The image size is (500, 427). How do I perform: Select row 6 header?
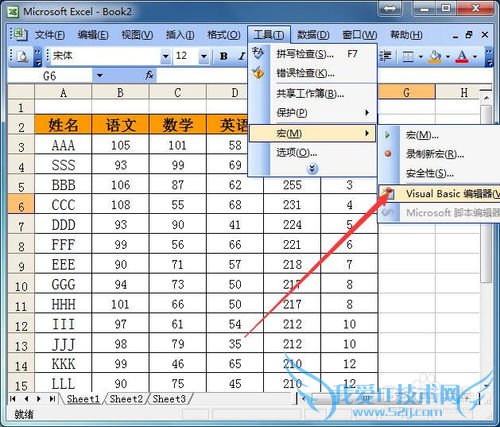pos(21,205)
